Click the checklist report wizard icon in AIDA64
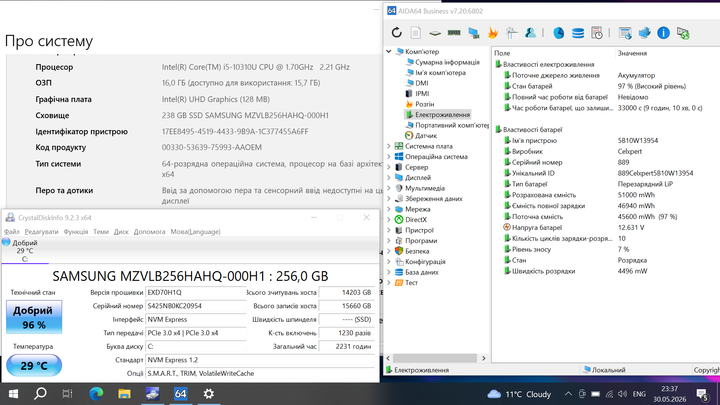Viewport: 720px width, 405px height. (x=512, y=33)
